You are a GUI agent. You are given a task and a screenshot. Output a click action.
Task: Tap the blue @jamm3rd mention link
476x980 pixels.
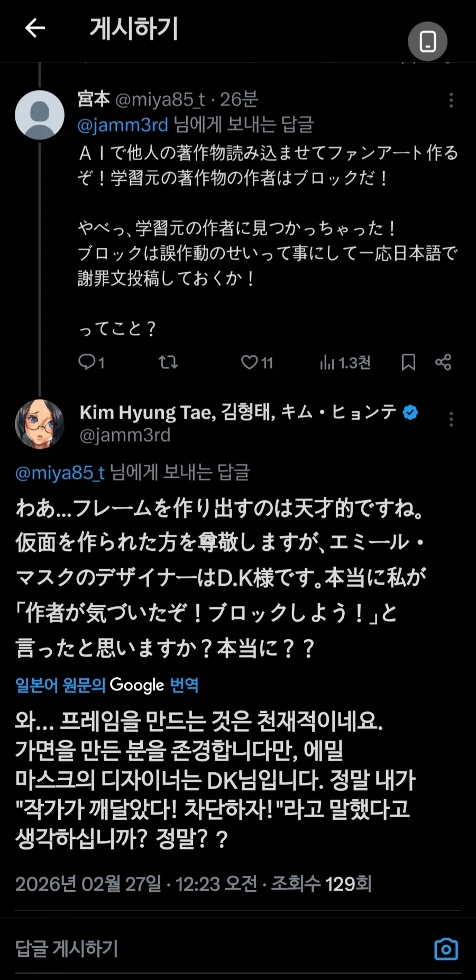click(x=123, y=125)
